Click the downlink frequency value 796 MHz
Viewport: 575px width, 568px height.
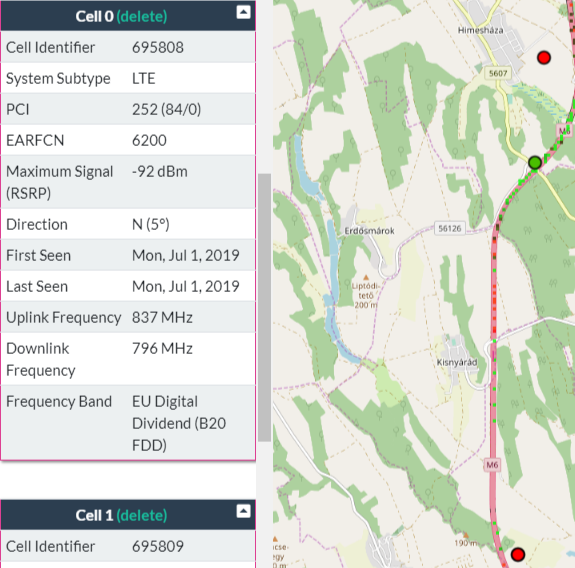click(x=162, y=348)
